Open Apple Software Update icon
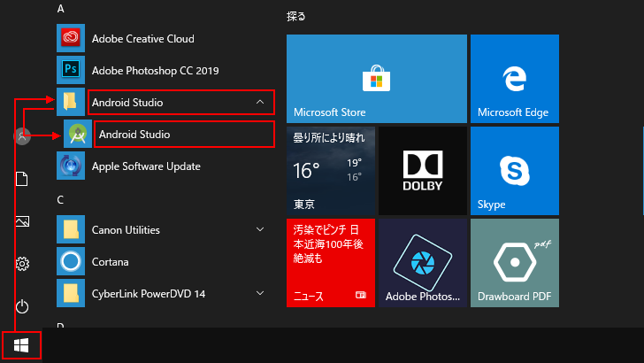This screenshot has height=363, width=644. coord(71,166)
